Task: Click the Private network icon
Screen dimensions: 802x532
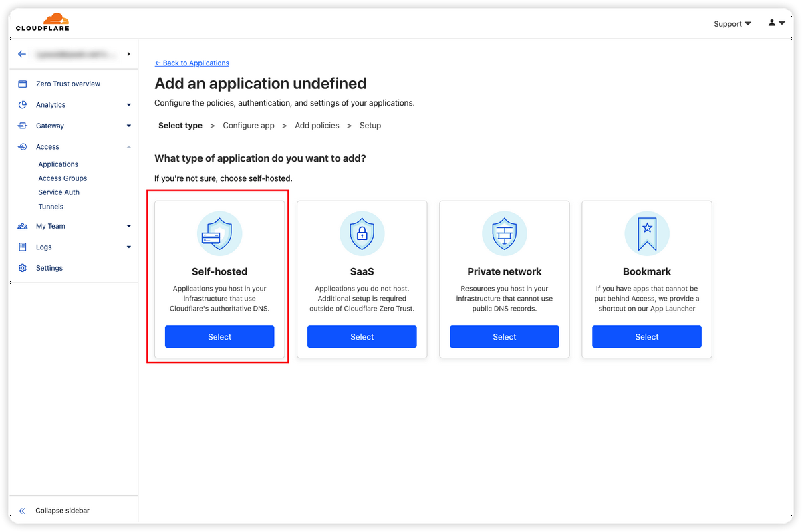Action: pos(504,233)
